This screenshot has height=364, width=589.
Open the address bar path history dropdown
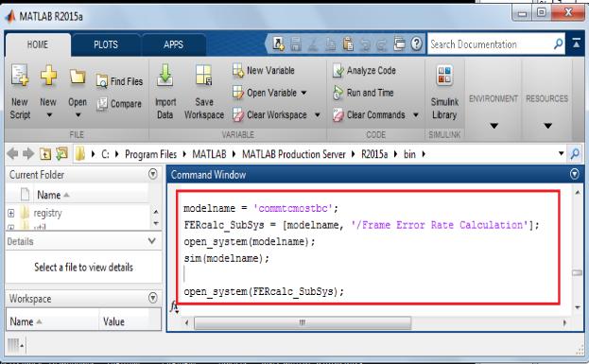tap(562, 154)
